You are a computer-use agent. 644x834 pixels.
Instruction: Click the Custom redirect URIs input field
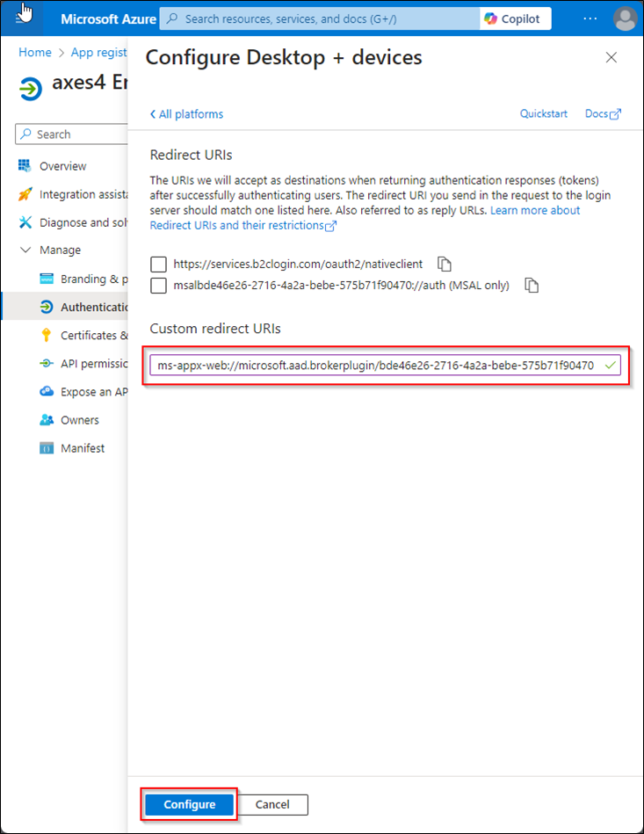tap(386, 366)
